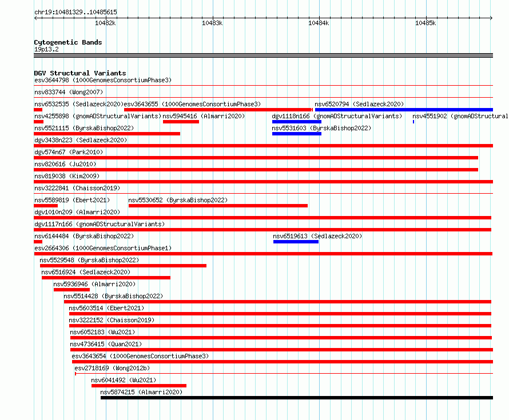Click the blue nsv5531603 variant bar
Viewport: 509px width, 420px height.
pyautogui.click(x=297, y=134)
